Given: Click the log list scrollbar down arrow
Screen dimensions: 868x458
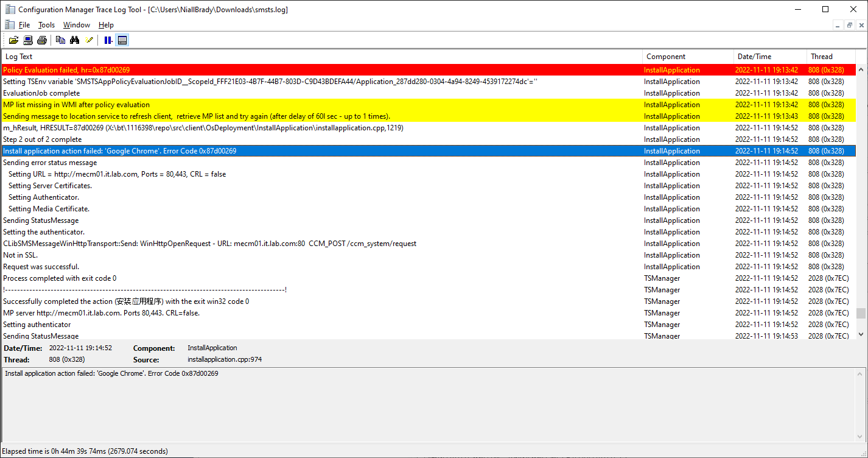Looking at the screenshot, I should click(x=861, y=334).
